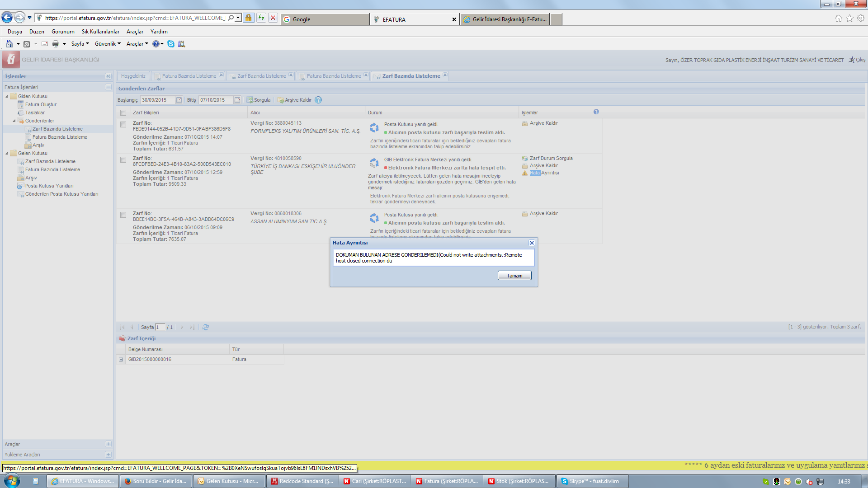Viewport: 868px width, 488px height.
Task: Click the help icon next to Arşive Kaldır
Action: pos(318,100)
